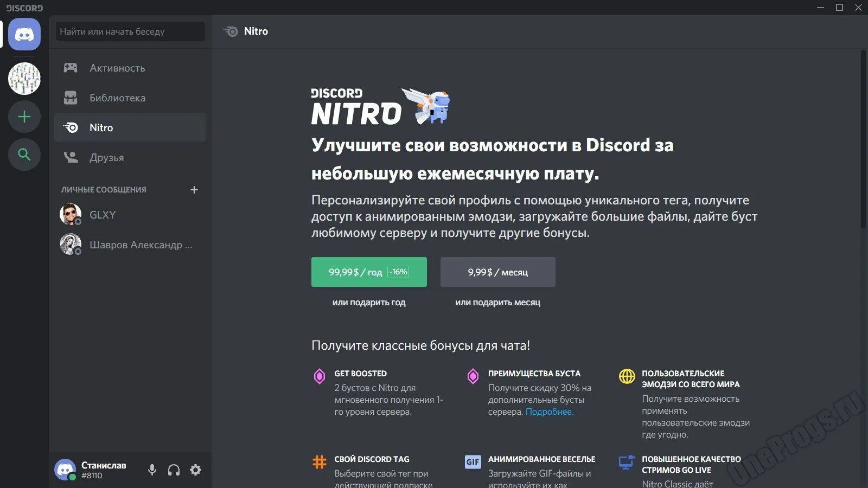
Task: Open GLXY user avatar
Action: tap(71, 215)
